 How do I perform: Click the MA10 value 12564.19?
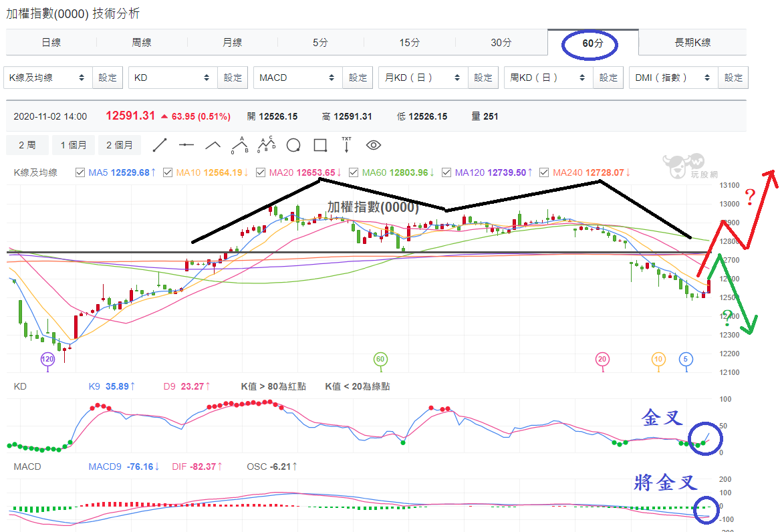coord(223,172)
